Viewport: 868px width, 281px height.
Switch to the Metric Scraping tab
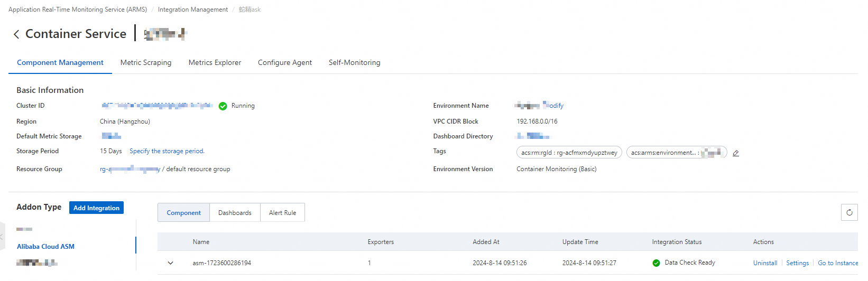click(146, 62)
